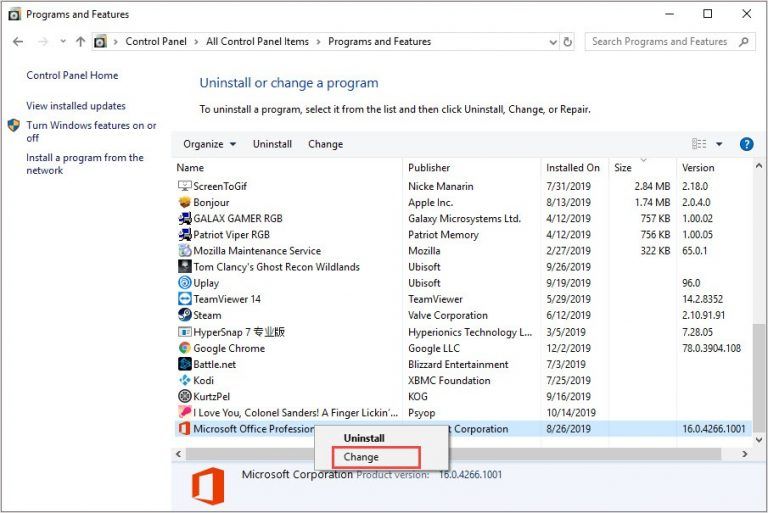Image resolution: width=768 pixels, height=513 pixels.
Task: Open the recent locations dropdown arrow
Action: tap(63, 42)
